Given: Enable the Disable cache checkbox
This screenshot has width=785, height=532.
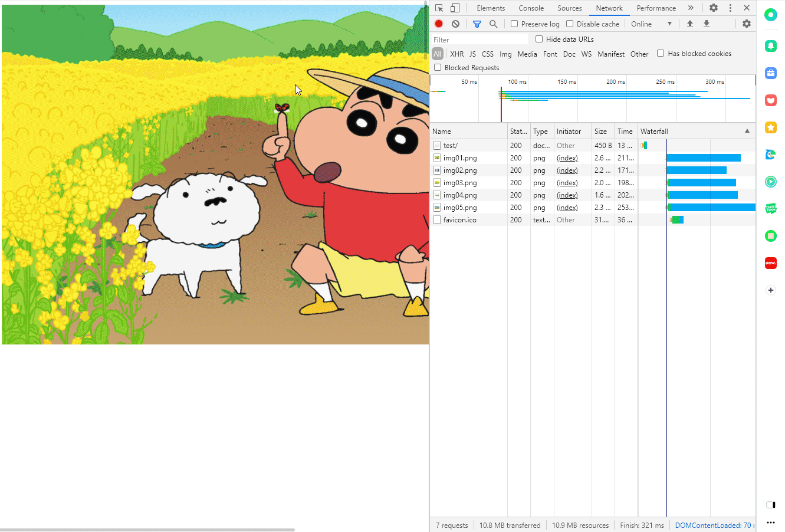Looking at the screenshot, I should point(570,24).
